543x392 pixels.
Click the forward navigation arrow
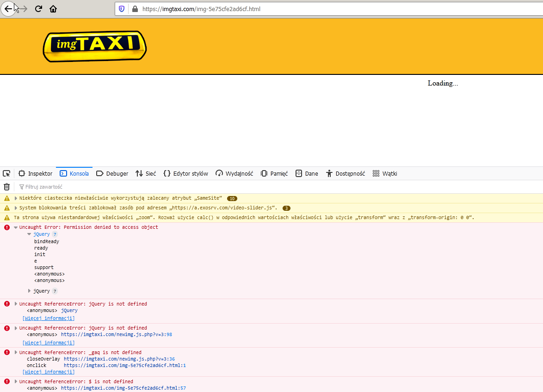24,8
